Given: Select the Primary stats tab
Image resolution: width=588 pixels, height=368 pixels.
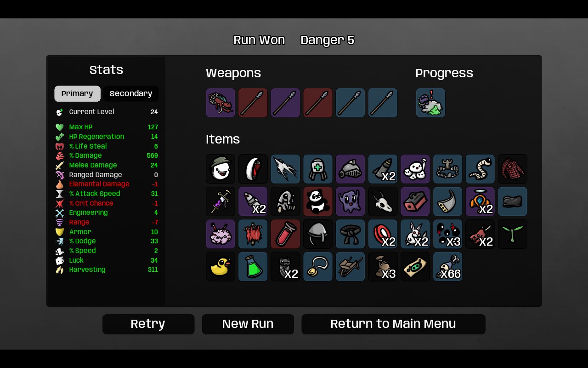Looking at the screenshot, I should (x=77, y=94).
